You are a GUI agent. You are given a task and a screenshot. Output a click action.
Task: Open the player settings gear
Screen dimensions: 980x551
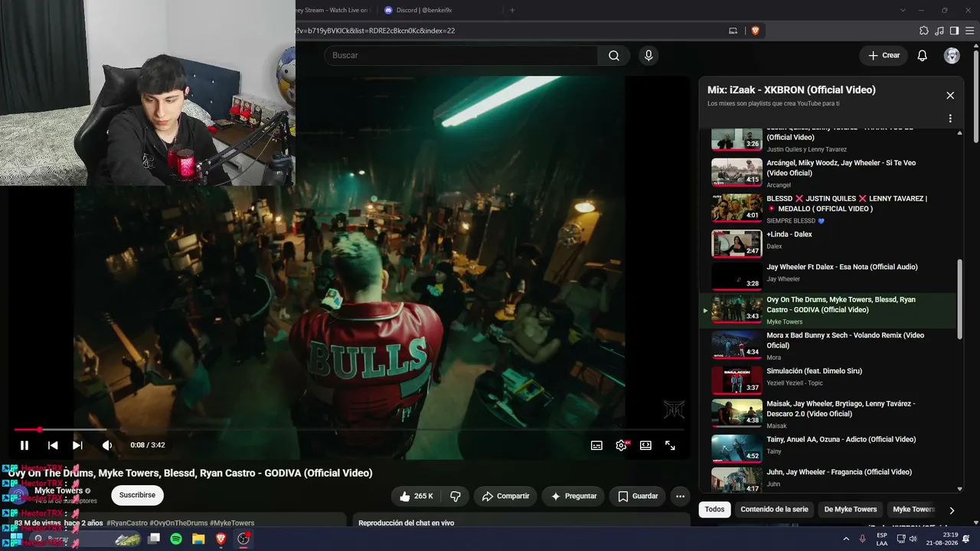point(621,445)
